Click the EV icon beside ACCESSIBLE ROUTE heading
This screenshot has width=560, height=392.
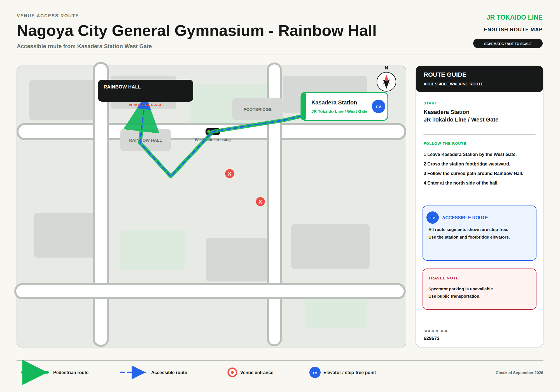point(433,218)
